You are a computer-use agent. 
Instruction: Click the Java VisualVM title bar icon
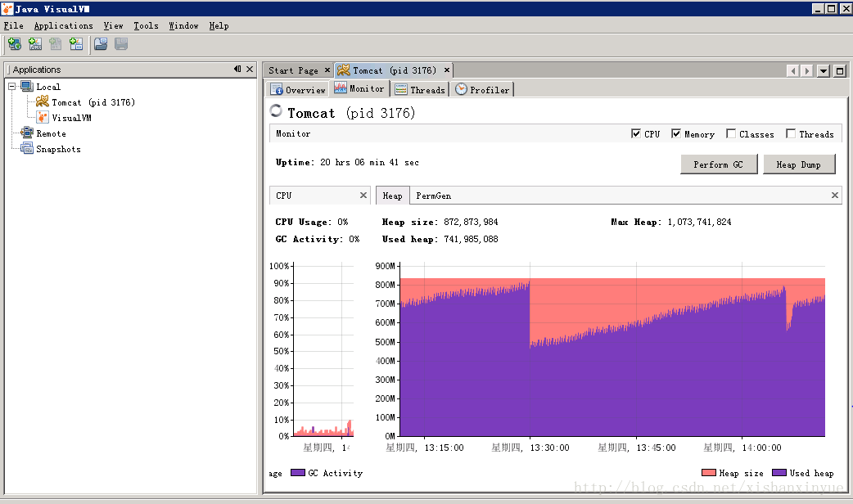point(7,9)
